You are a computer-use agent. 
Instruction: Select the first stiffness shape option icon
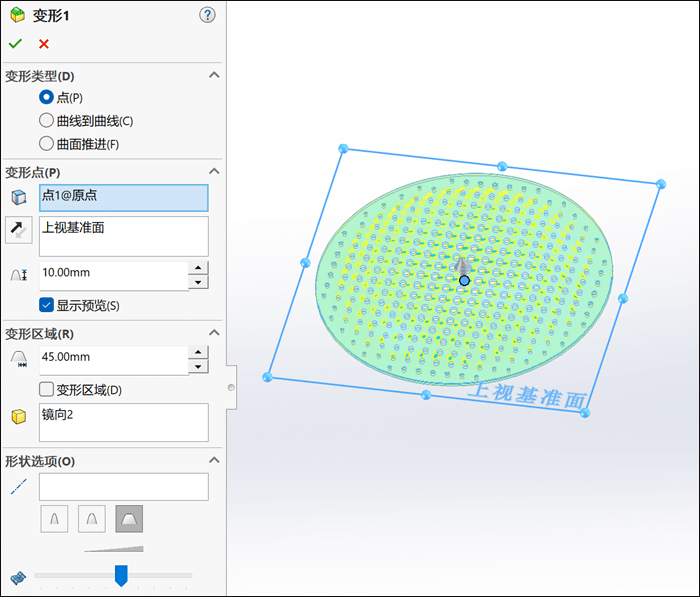[x=54, y=519]
